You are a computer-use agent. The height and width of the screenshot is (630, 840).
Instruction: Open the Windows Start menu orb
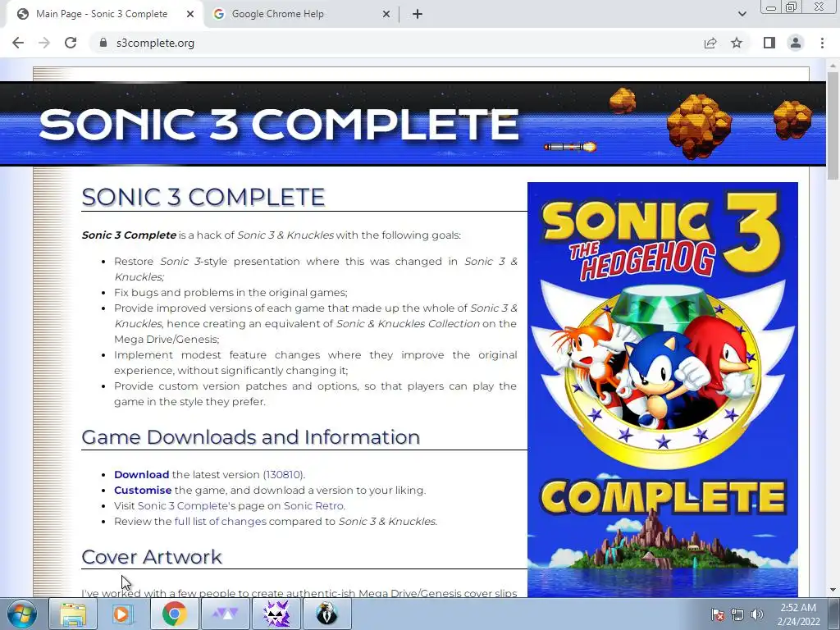click(22, 614)
